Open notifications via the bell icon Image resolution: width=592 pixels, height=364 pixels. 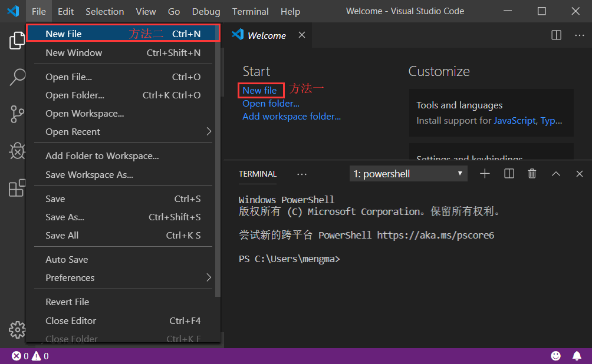pyautogui.click(x=577, y=355)
